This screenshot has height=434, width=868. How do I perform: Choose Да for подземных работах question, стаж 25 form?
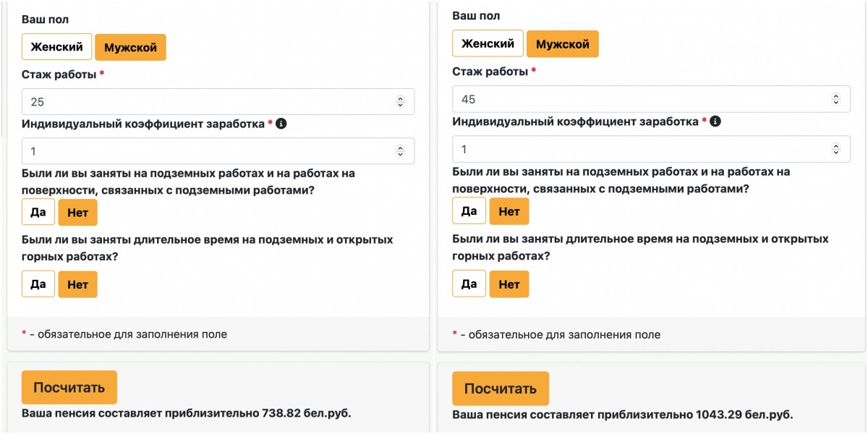tap(38, 213)
